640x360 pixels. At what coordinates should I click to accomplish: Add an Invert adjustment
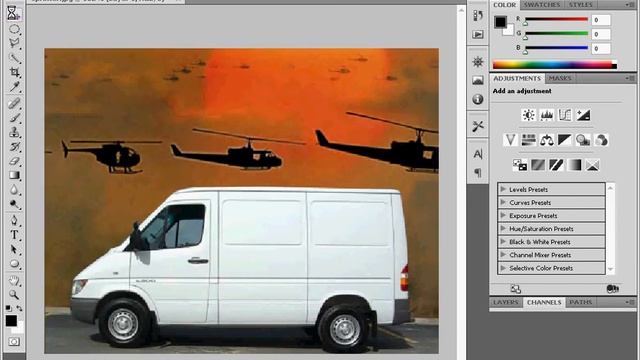(x=520, y=165)
